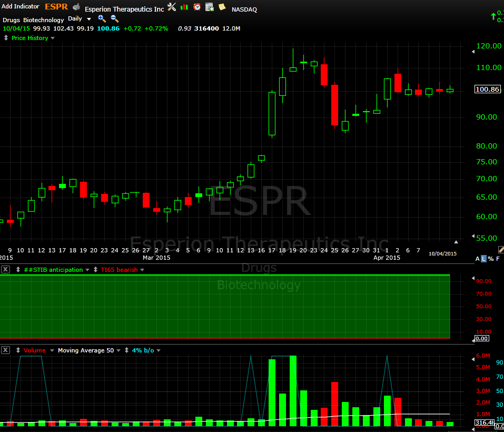Click the green up arrow at top right
The width and height of the screenshot is (504, 432).
pyautogui.click(x=493, y=16)
